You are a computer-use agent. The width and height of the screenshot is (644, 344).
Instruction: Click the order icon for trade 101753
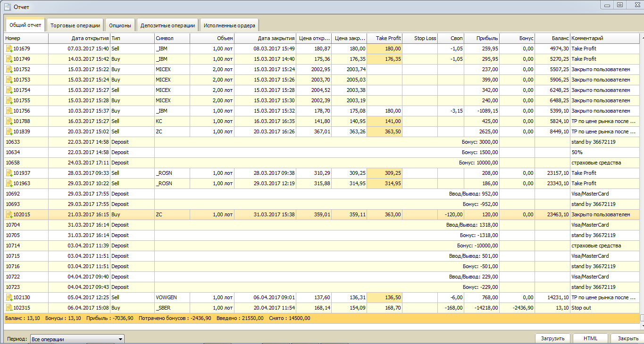(9, 80)
